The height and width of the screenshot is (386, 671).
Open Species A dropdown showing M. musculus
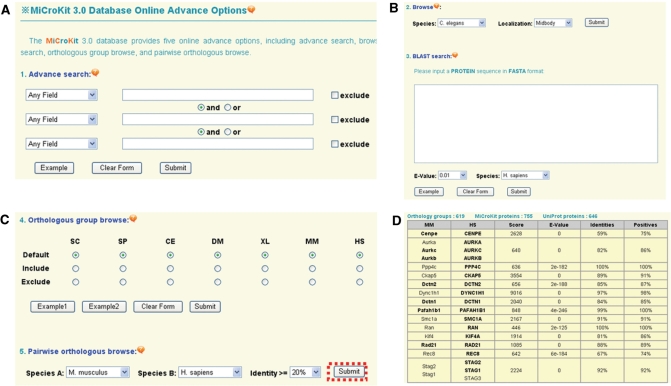(98, 372)
